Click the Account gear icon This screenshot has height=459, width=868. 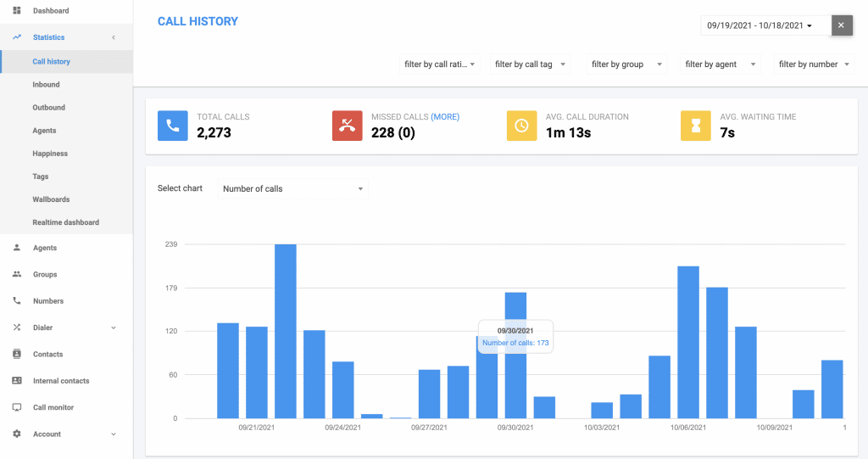17,434
